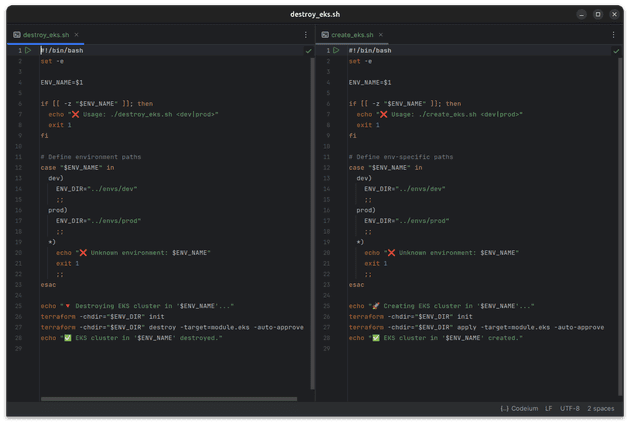The width and height of the screenshot is (630, 424).
Task: Change the UTF-8 file encoding
Action: pyautogui.click(x=570, y=409)
